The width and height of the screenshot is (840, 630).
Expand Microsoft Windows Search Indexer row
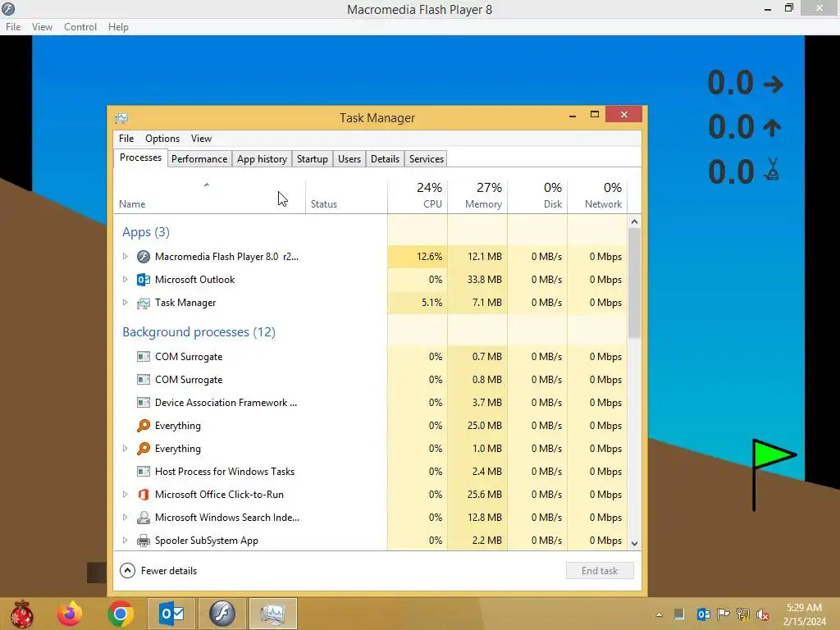tap(125, 518)
